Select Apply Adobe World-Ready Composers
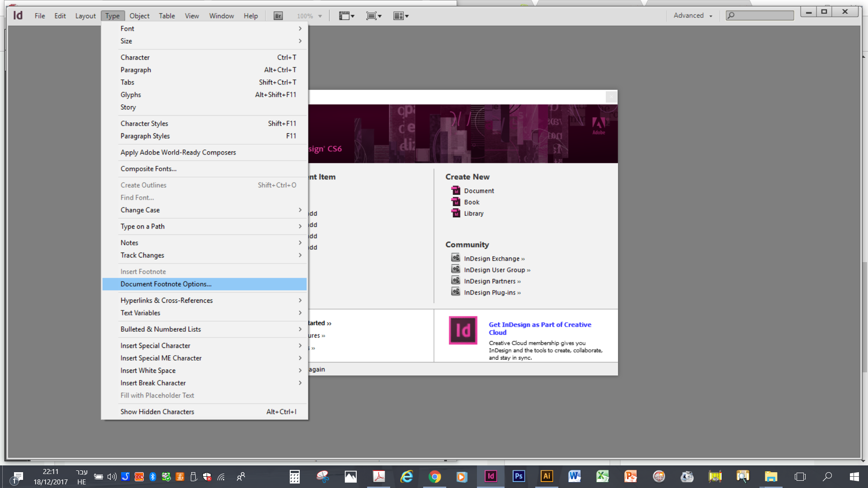 tap(204, 153)
